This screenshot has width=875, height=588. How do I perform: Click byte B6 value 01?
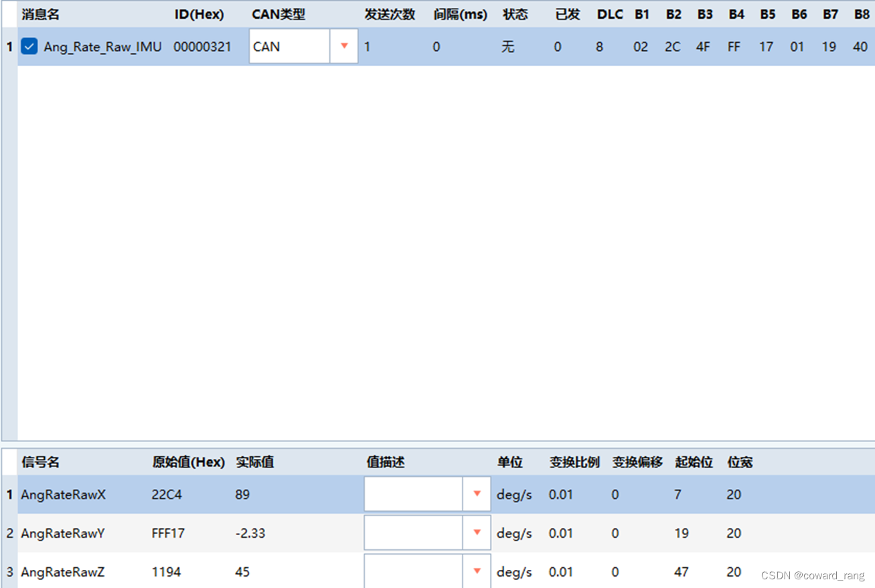797,47
